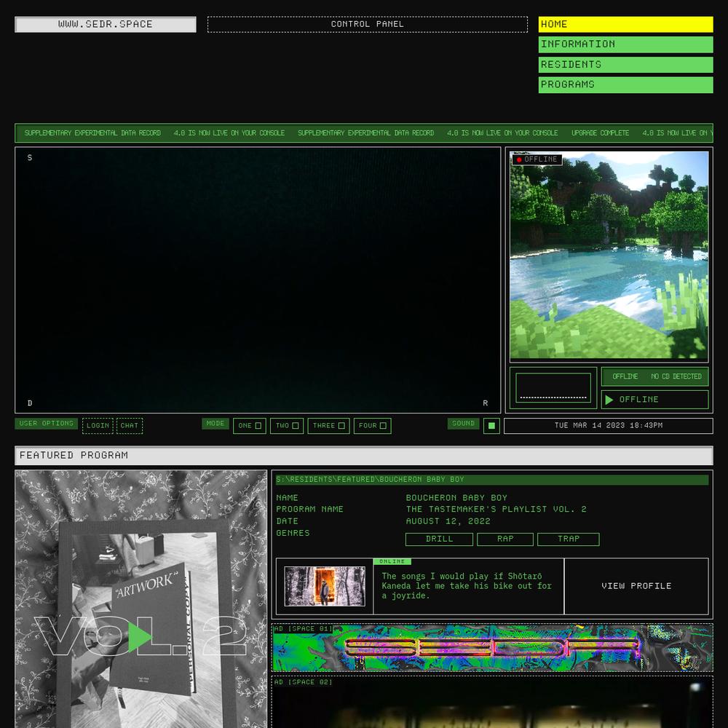Click the WWW.SEDR.SPACE address bar
The height and width of the screenshot is (728, 728).
point(106,24)
